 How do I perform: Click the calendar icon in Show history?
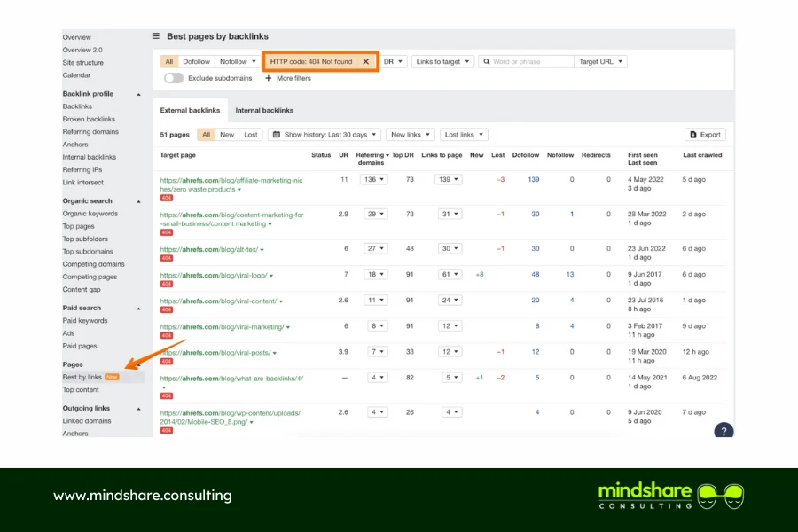[x=277, y=135]
